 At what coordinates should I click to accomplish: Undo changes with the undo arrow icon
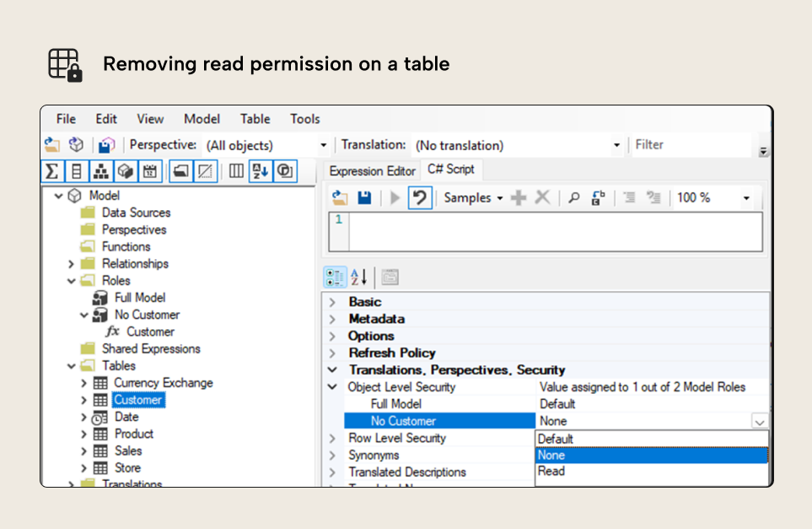point(421,197)
